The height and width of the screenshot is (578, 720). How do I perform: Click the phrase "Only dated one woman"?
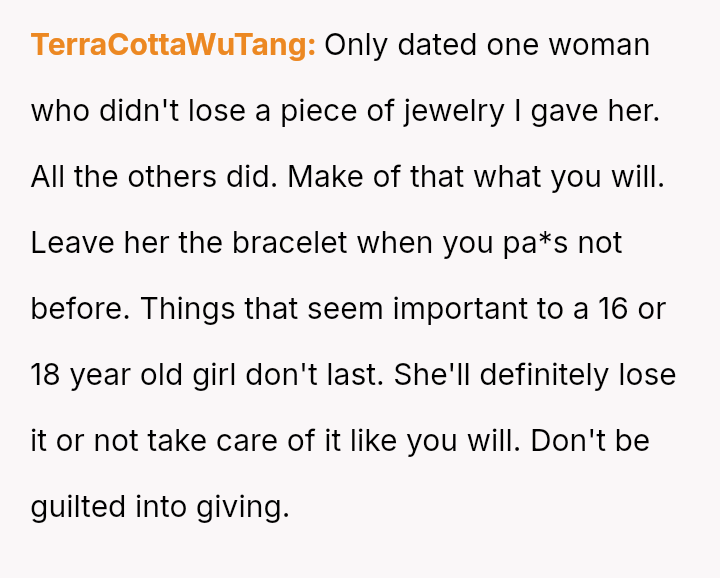point(487,45)
